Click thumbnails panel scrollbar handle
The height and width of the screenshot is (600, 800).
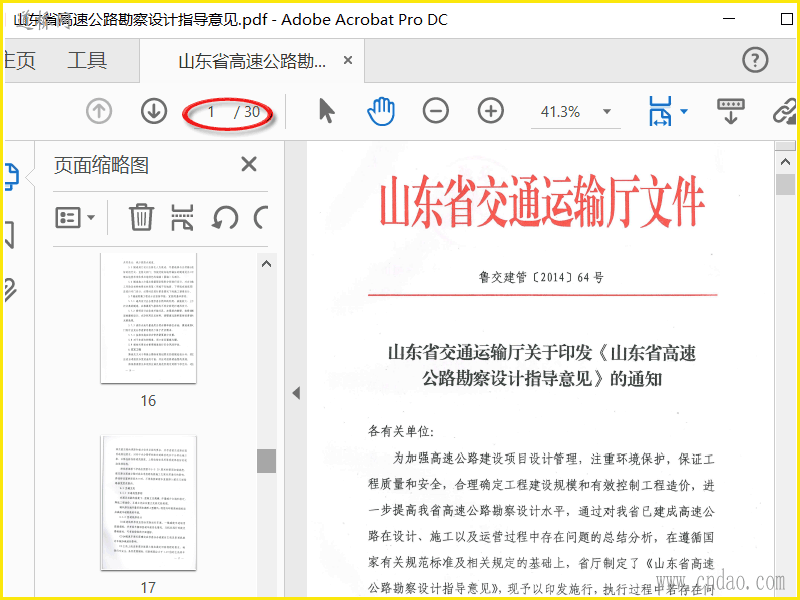pyautogui.click(x=266, y=461)
